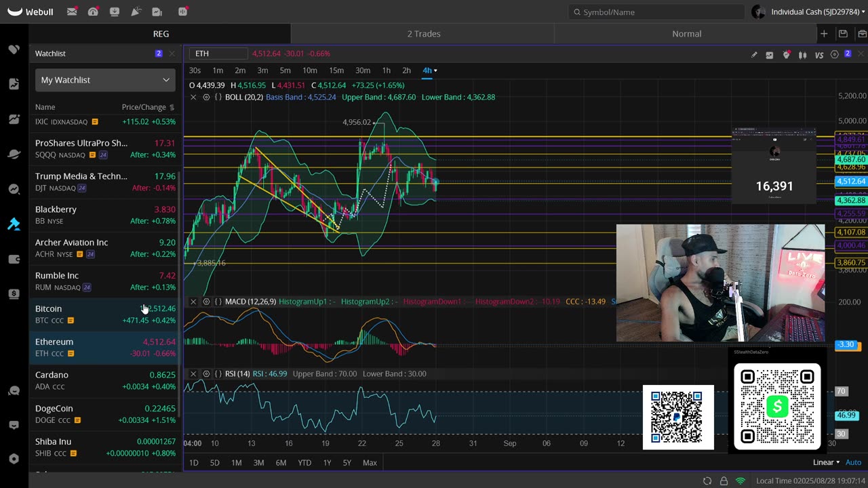Click the refresh icon in status bar
This screenshot has width=868, height=488.
coord(707,481)
